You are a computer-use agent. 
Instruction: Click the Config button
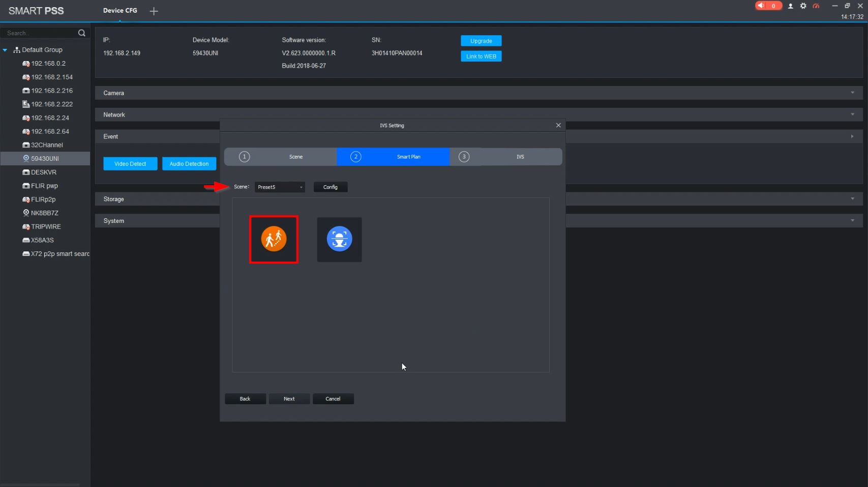331,187
